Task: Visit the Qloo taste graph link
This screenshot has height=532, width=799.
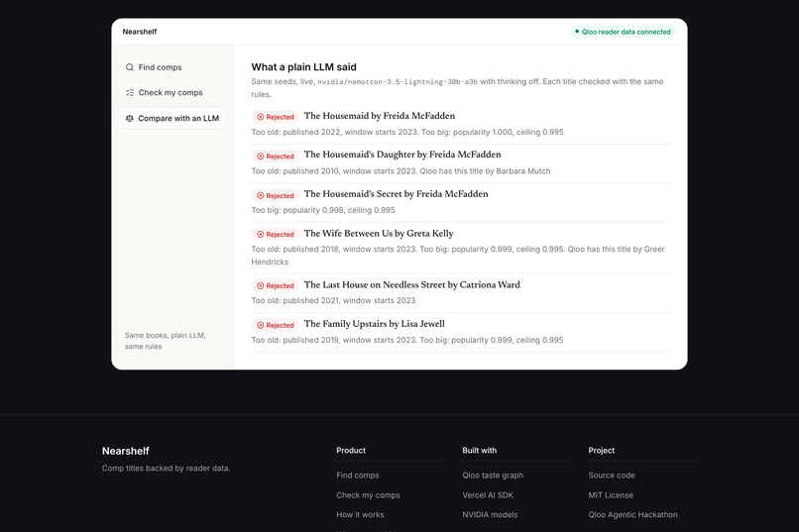Action: point(493,475)
